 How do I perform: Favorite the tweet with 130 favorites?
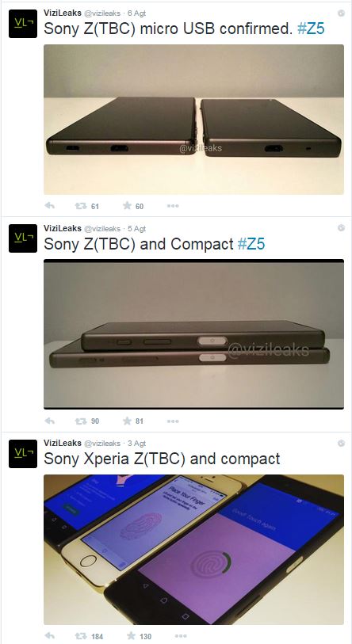(x=131, y=635)
